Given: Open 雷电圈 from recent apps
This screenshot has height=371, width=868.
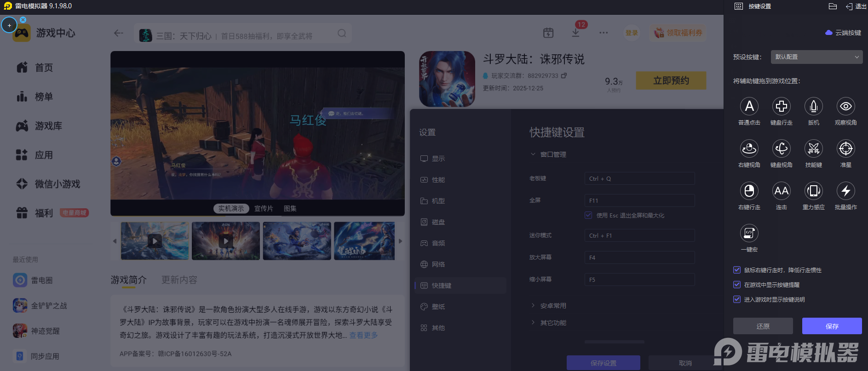Looking at the screenshot, I should [33, 280].
